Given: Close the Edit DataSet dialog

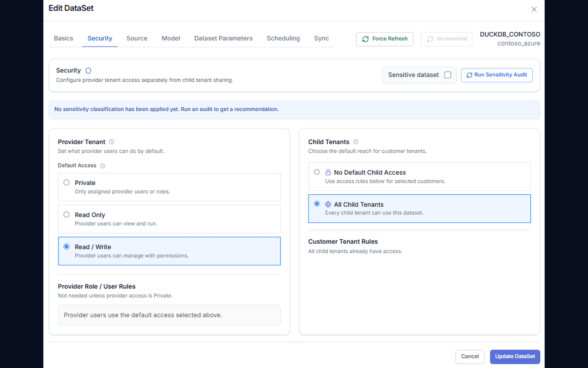Looking at the screenshot, I should (x=534, y=9).
